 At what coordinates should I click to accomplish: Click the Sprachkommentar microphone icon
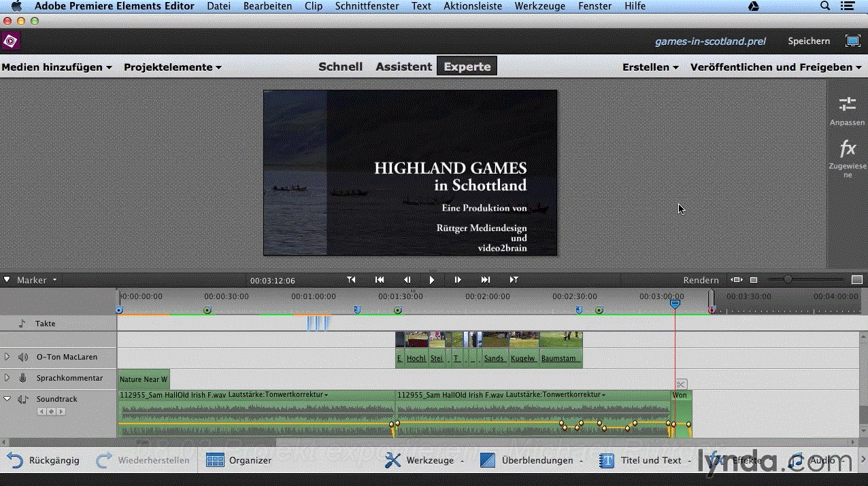click(23, 378)
